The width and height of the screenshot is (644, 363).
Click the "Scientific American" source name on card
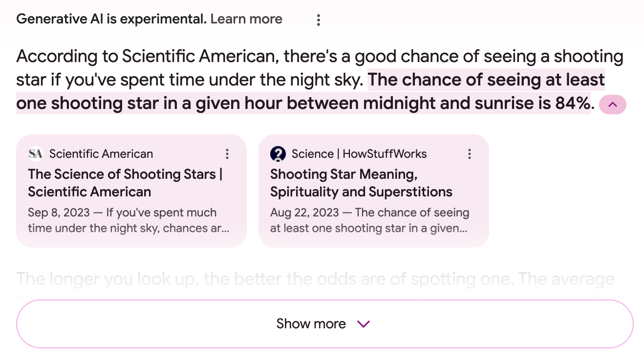[x=101, y=154]
